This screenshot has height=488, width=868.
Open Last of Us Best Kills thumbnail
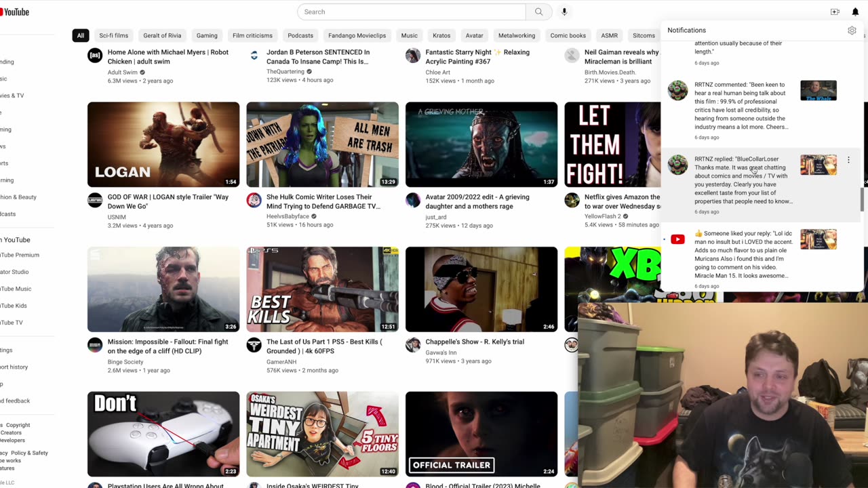pyautogui.click(x=322, y=289)
